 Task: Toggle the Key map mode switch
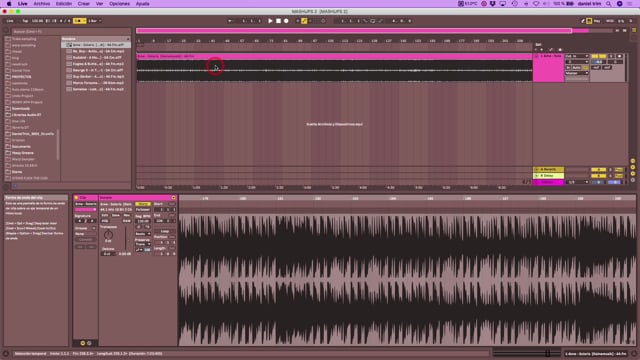(x=596, y=21)
